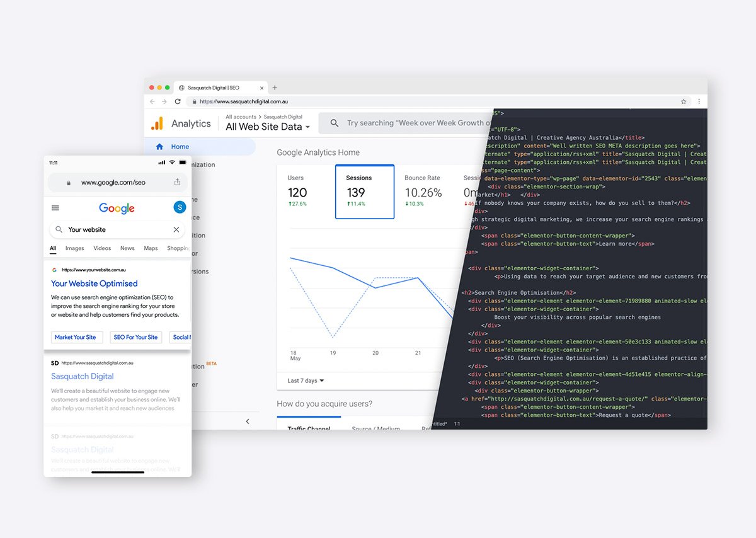Open the blue S account avatar
Screen dimensions: 756x538
pos(180,207)
